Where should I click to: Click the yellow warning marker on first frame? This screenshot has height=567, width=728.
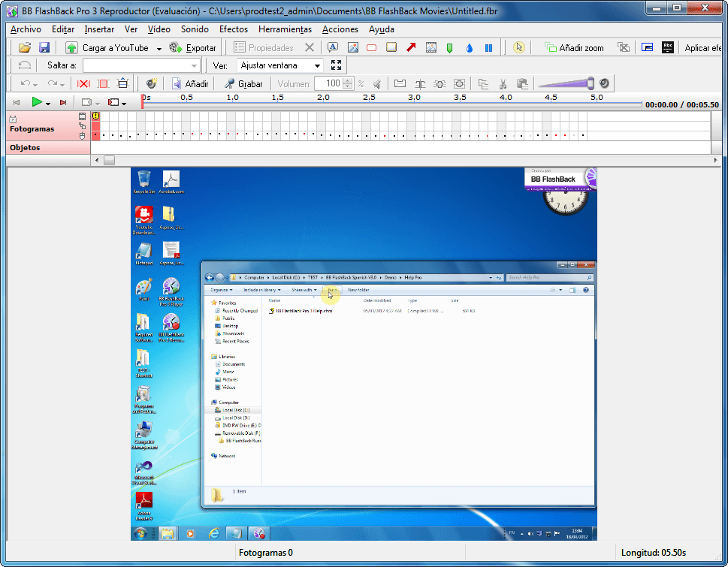click(x=95, y=116)
